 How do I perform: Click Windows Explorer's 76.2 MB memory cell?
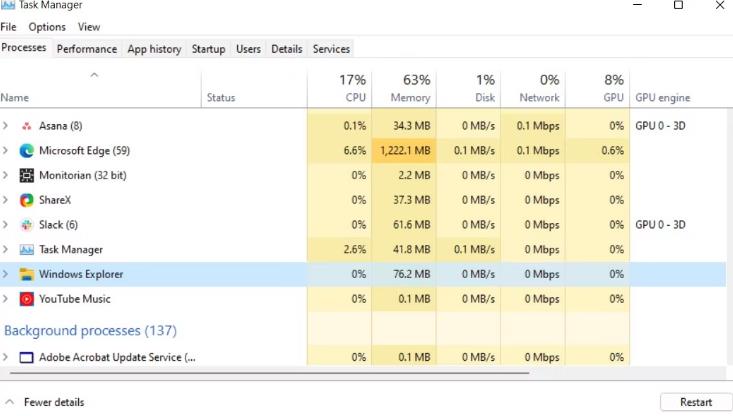[x=404, y=274]
